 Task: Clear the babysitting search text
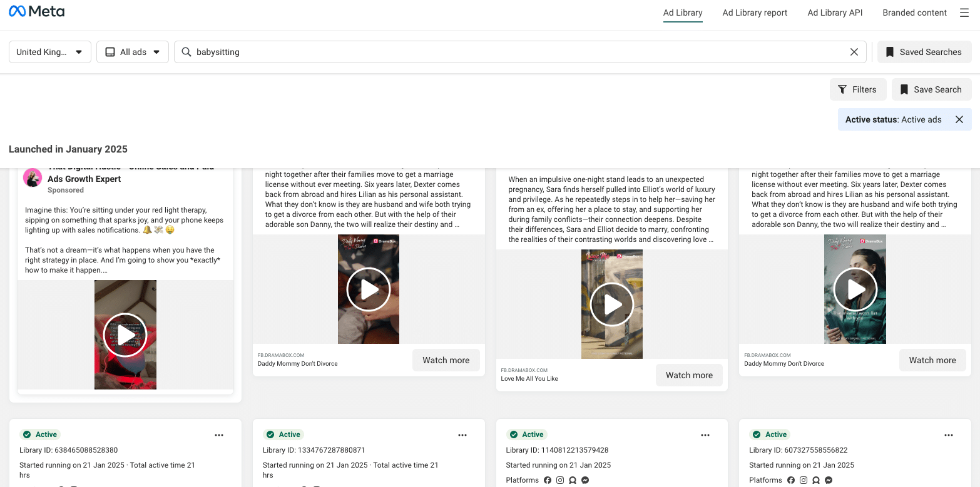point(854,52)
